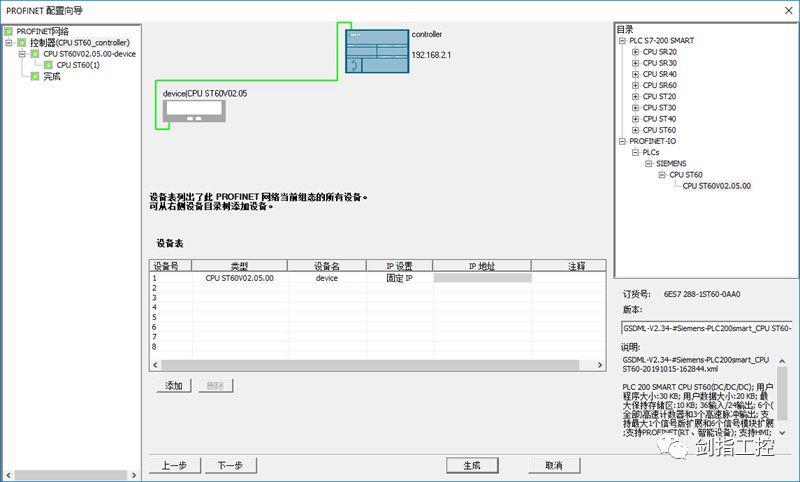Expand the CPU SR60 catalog node
800x482 pixels.
[635, 86]
